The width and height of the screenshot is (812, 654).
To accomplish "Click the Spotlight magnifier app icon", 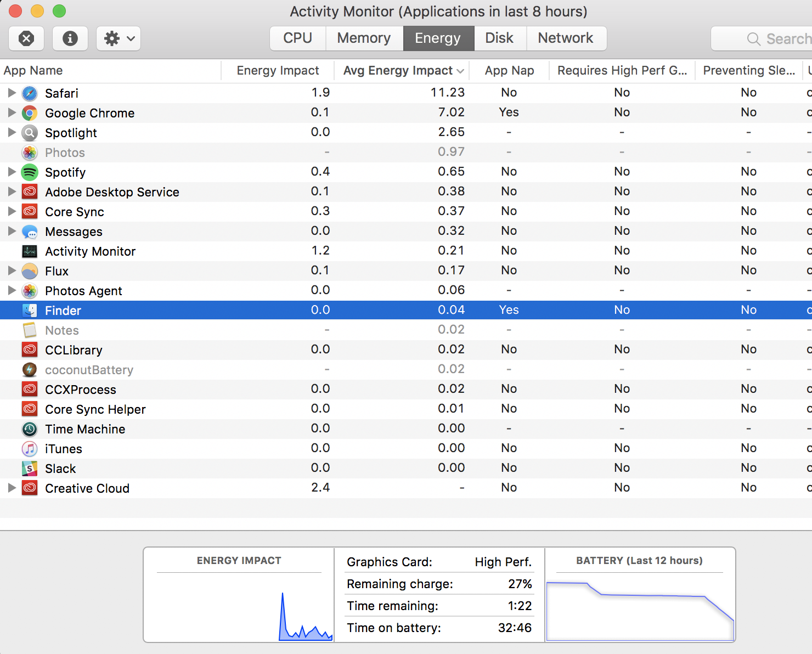I will pyautogui.click(x=30, y=133).
